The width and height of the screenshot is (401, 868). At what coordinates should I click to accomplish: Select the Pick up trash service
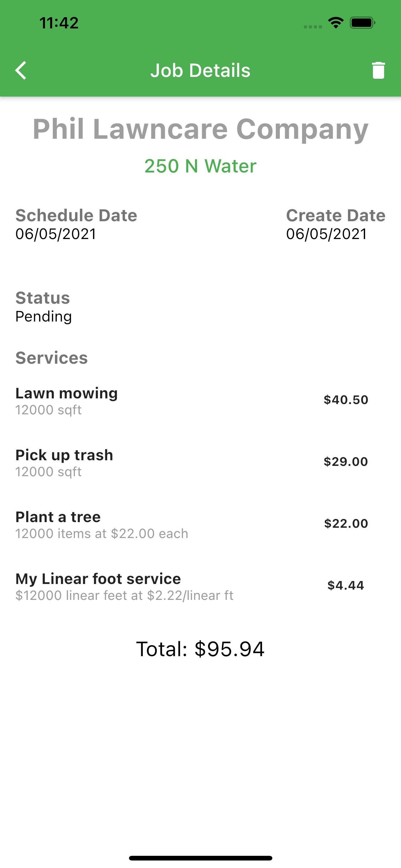[x=200, y=463]
